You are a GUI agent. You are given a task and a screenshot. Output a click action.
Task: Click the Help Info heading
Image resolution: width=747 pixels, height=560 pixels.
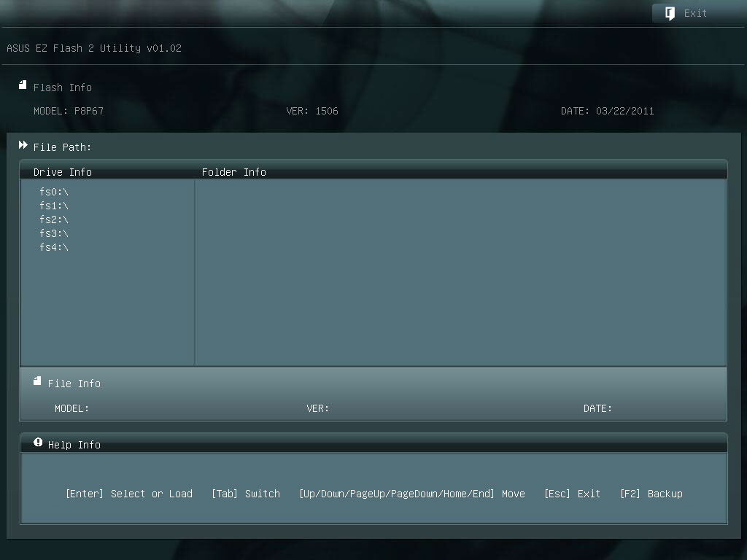(74, 446)
